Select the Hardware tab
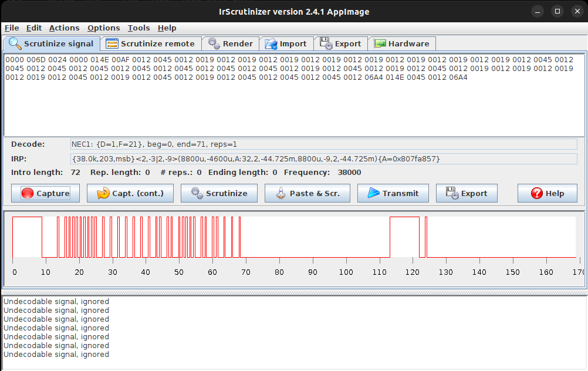 tap(401, 43)
